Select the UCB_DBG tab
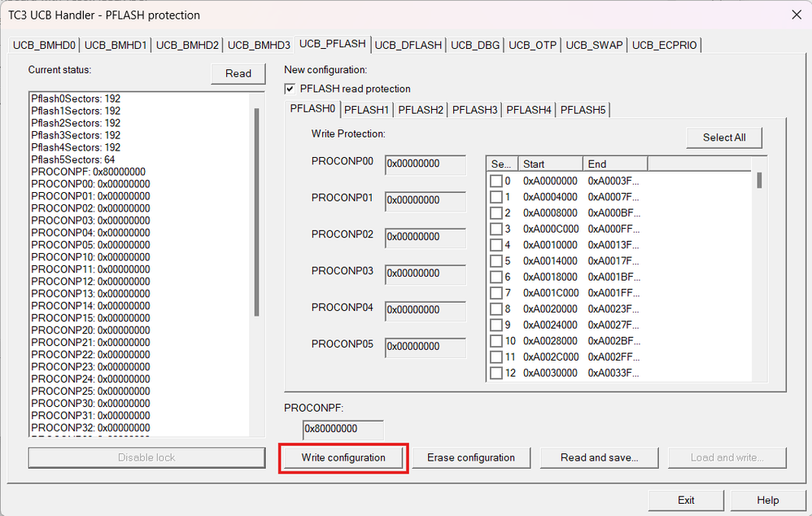The image size is (812, 516). [x=475, y=45]
